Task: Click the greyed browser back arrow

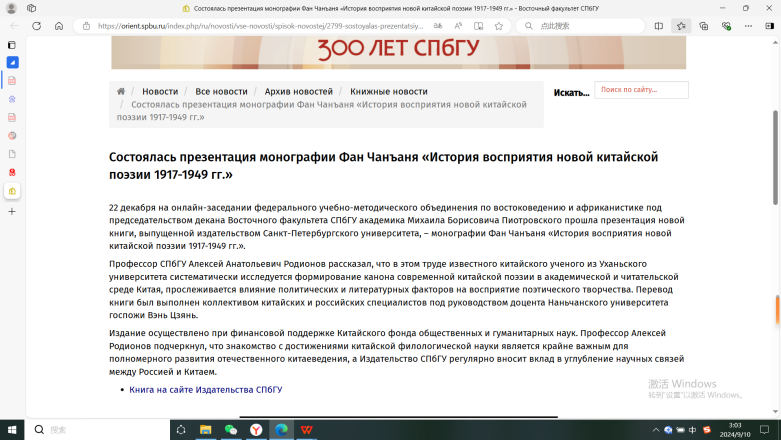Action: click(14, 26)
